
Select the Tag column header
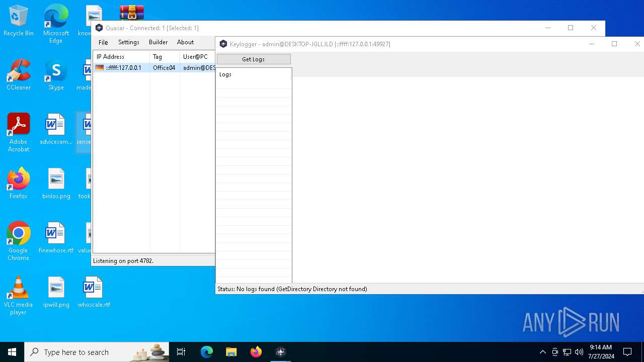coord(165,57)
